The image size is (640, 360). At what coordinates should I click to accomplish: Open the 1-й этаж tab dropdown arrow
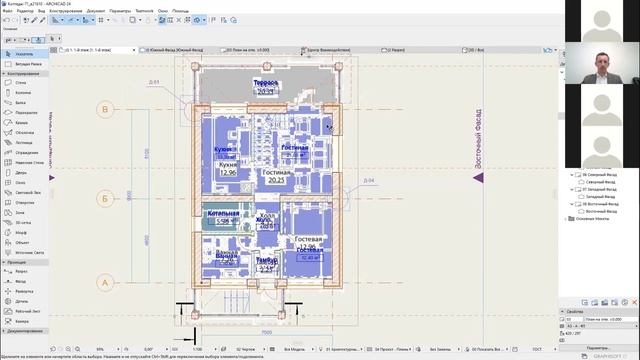tap(134, 50)
